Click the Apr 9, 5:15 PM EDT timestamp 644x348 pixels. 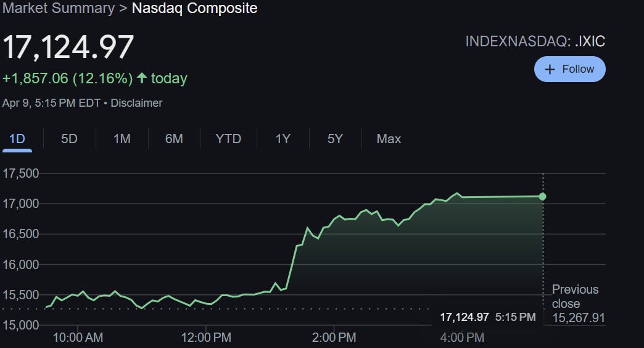click(x=51, y=102)
